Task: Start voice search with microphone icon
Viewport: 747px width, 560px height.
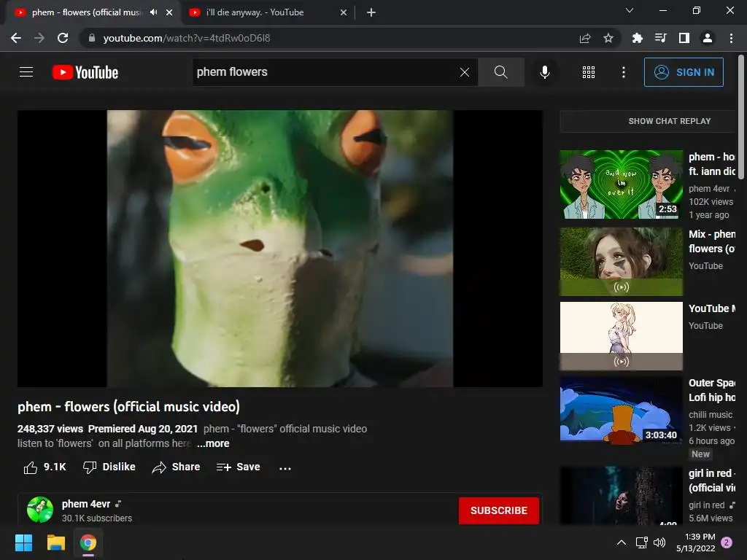Action: click(x=544, y=72)
